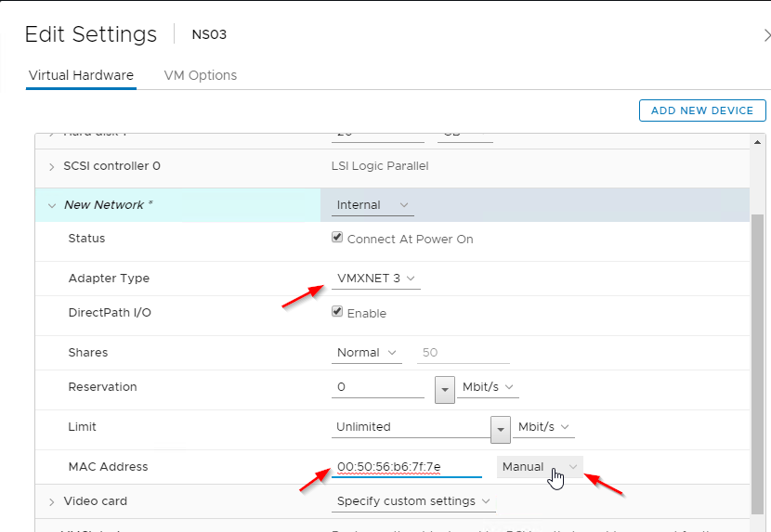The image size is (771, 532).
Task: Open the Limit value arrow dropdown
Action: point(501,428)
